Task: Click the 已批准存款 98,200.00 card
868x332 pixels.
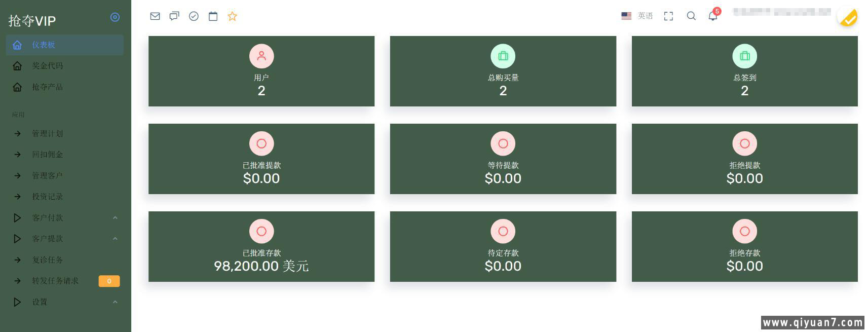Action: click(261, 247)
